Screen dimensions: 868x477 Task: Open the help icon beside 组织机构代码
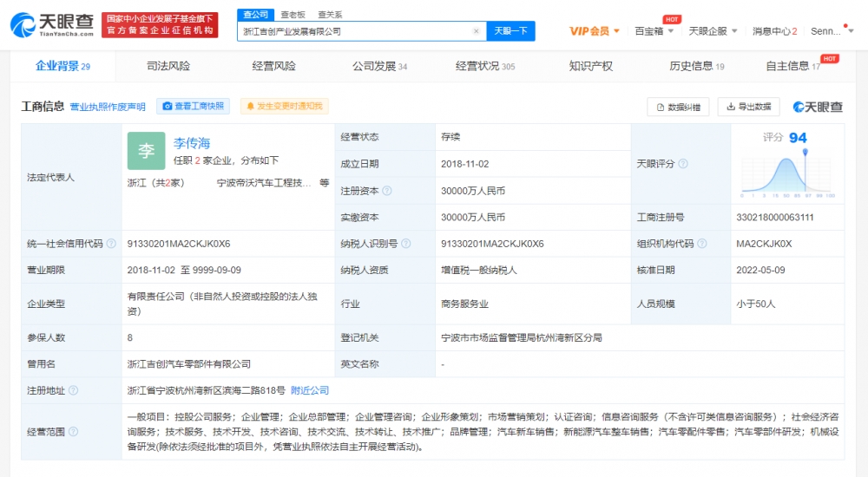pyautogui.click(x=702, y=244)
